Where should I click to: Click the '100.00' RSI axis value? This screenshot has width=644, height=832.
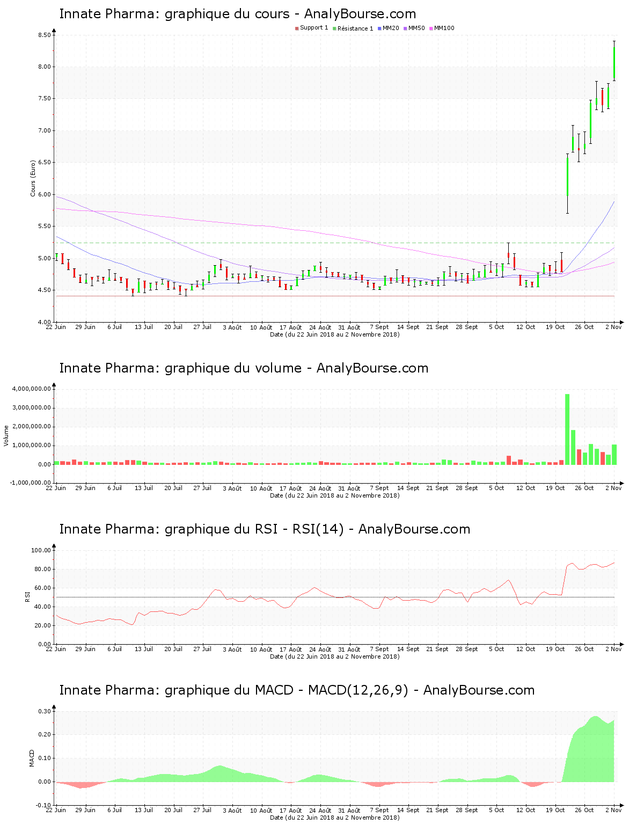[41, 550]
